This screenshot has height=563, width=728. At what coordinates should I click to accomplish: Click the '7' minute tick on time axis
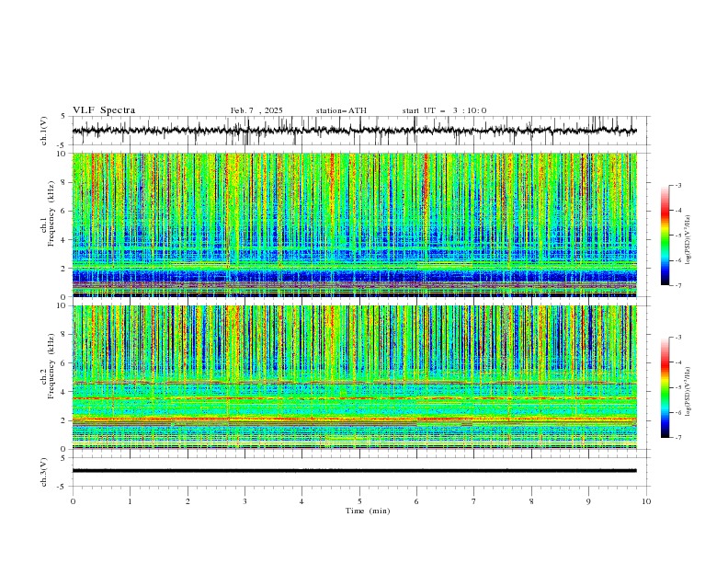click(x=474, y=501)
